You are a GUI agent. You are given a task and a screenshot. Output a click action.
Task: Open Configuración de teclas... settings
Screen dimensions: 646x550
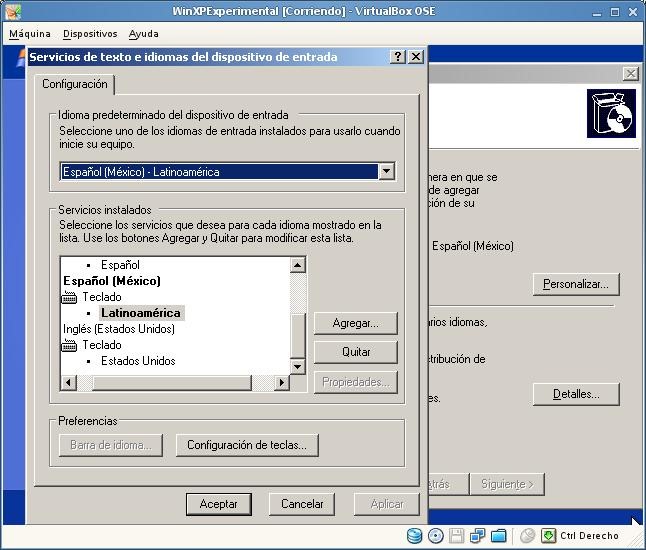point(247,445)
